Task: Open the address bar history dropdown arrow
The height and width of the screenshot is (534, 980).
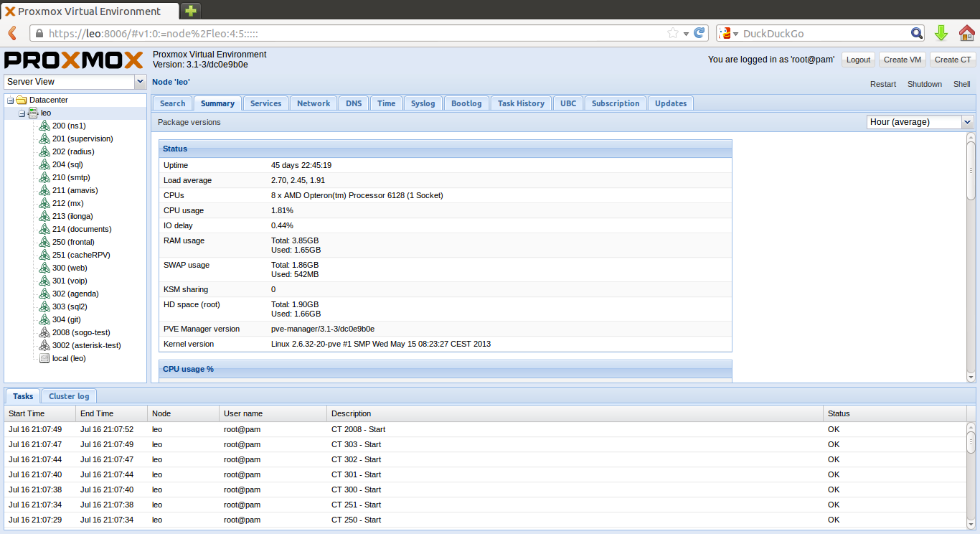Action: pyautogui.click(x=686, y=33)
